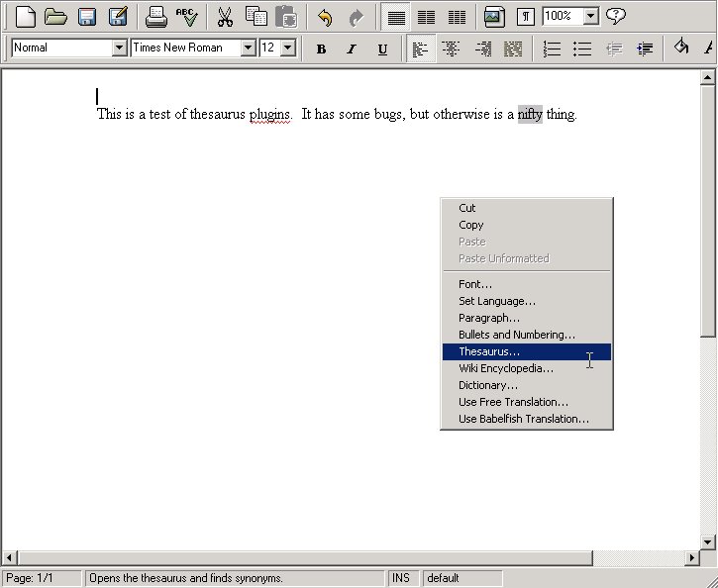Image resolution: width=718 pixels, height=588 pixels.
Task: Undo the last action
Action: (325, 16)
